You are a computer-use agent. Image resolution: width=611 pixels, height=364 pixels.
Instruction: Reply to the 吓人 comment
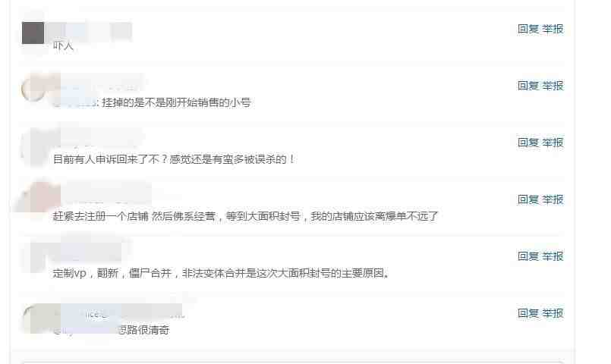(528, 29)
